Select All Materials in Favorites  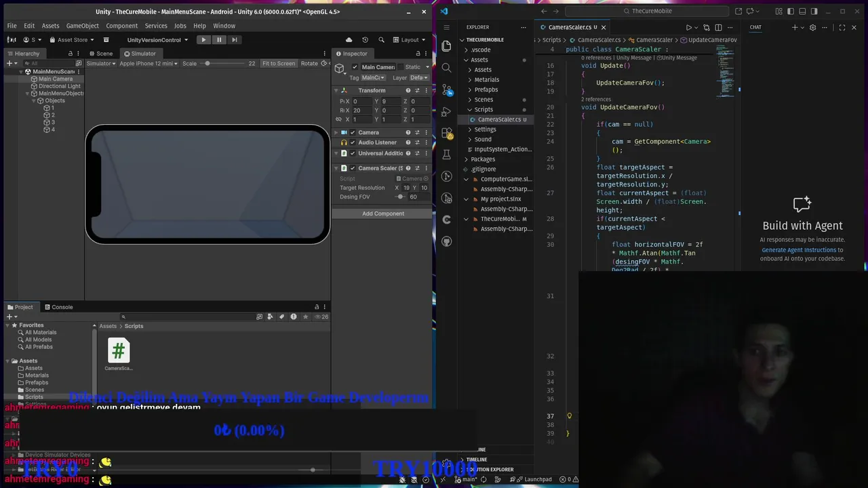click(x=41, y=333)
